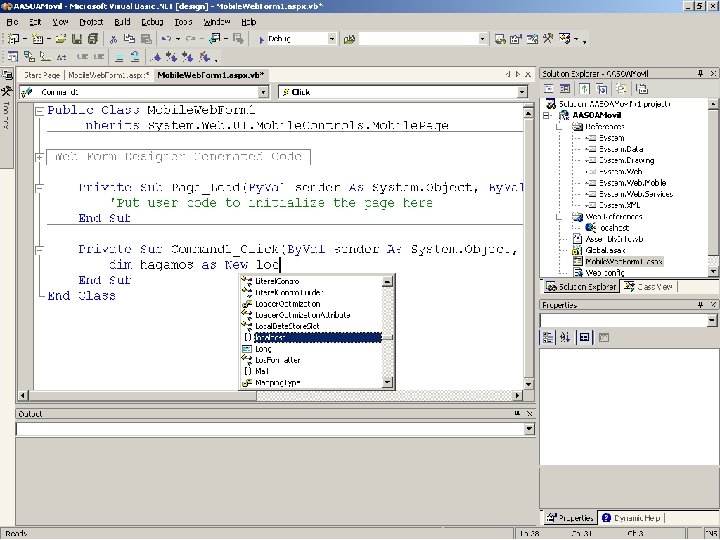Select System.Data reference in Solution Explorer
The height and width of the screenshot is (540, 720).
click(621, 149)
